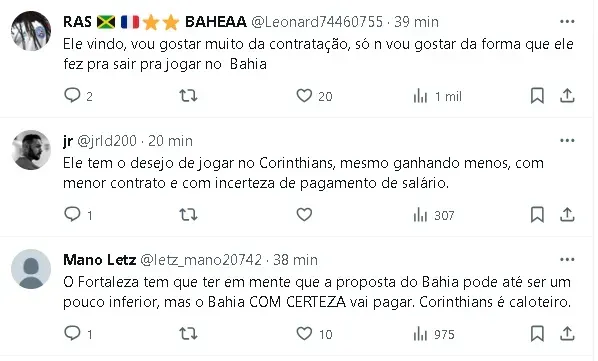This screenshot has width=598, height=361.
Task: Share the tweet about contratação
Action: pos(567,96)
